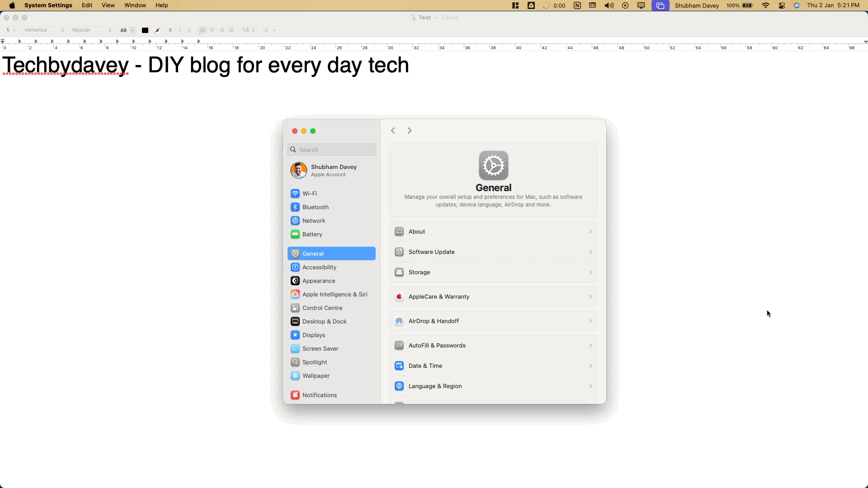
Task: Click the Wi-Fi icon in sidebar
Action: [296, 194]
